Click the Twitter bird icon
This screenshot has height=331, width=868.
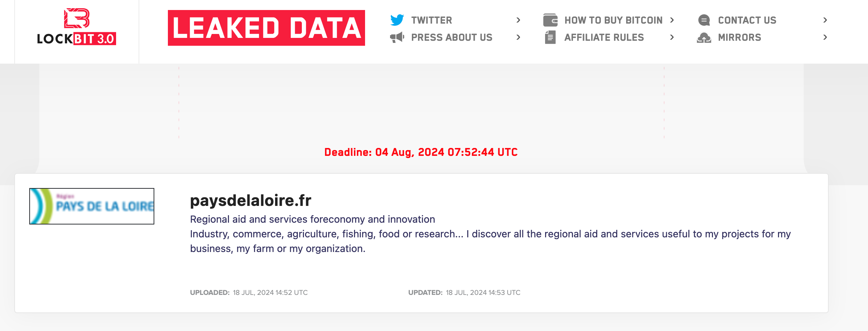tap(397, 20)
